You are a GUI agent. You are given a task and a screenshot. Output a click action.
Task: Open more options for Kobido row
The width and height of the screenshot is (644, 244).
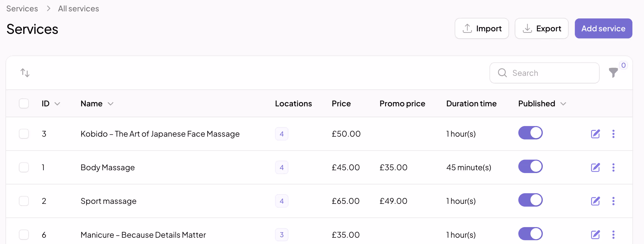pyautogui.click(x=613, y=134)
